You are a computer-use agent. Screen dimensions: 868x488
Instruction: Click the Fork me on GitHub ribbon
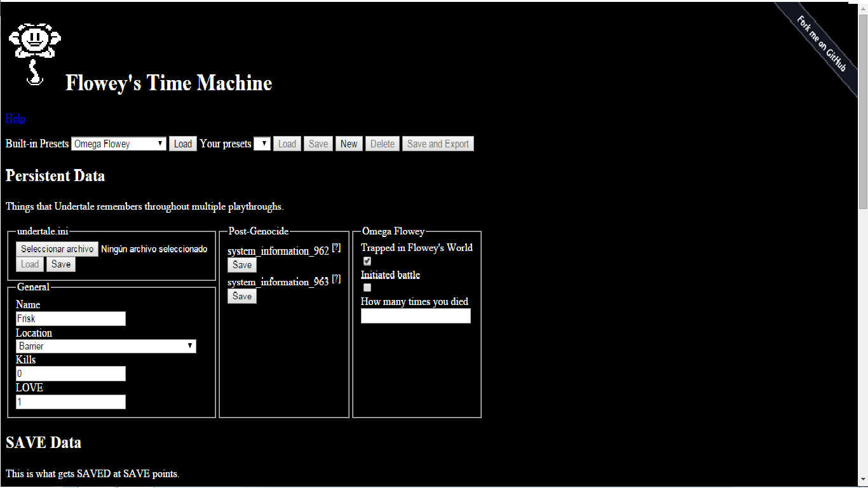[821, 43]
